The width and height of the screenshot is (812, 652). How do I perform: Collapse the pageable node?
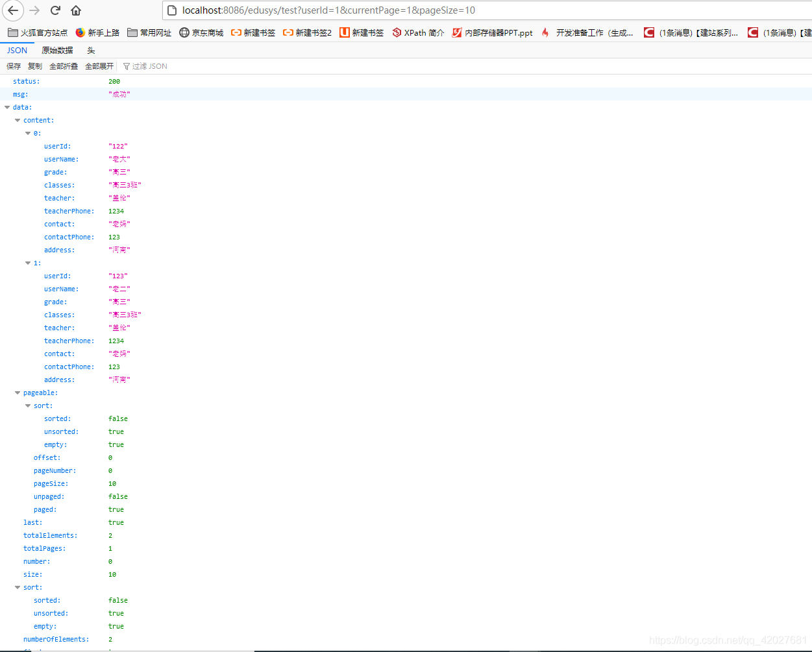point(18,392)
